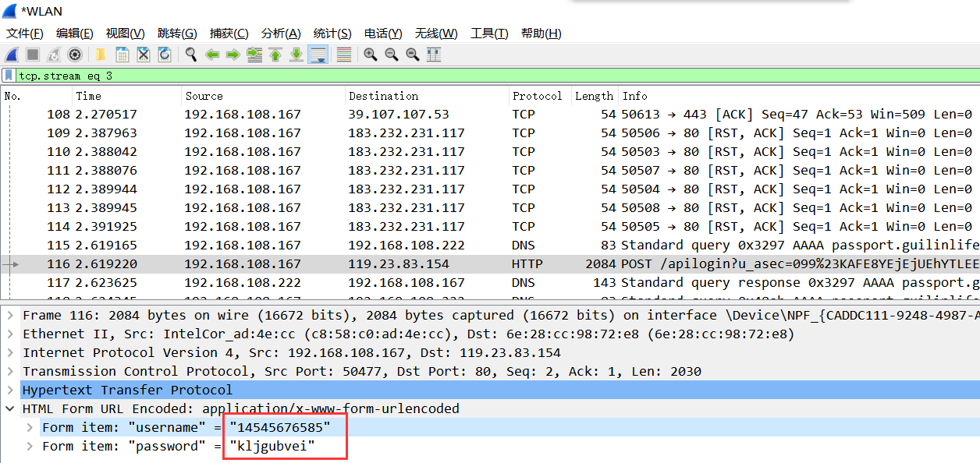This screenshot has height=463, width=980.
Task: Expand the Ethernet II layer
Action: [9, 334]
